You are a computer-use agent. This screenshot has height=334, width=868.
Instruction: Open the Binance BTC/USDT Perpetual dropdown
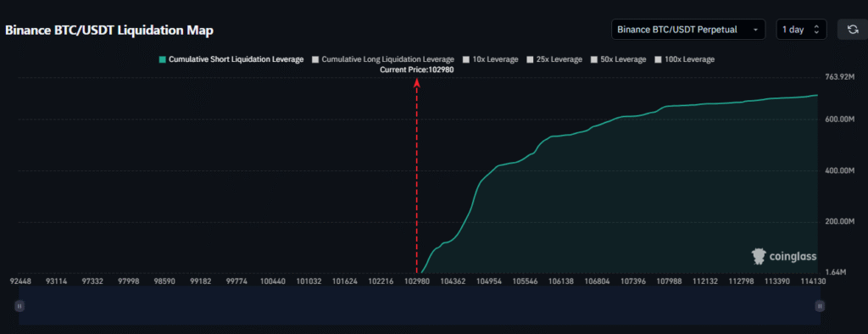tap(688, 30)
